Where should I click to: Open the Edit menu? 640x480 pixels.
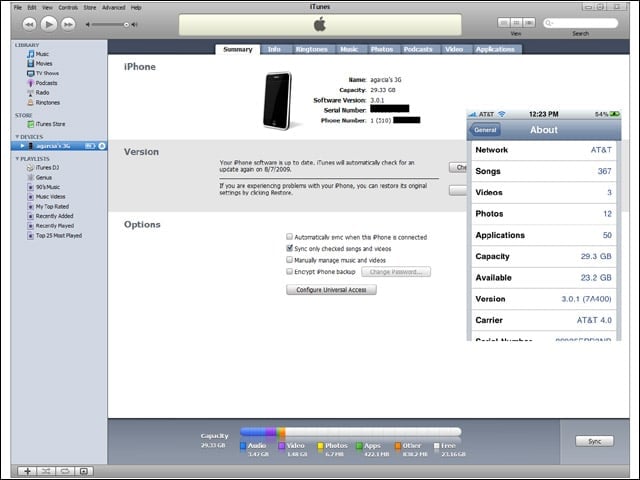(x=31, y=7)
